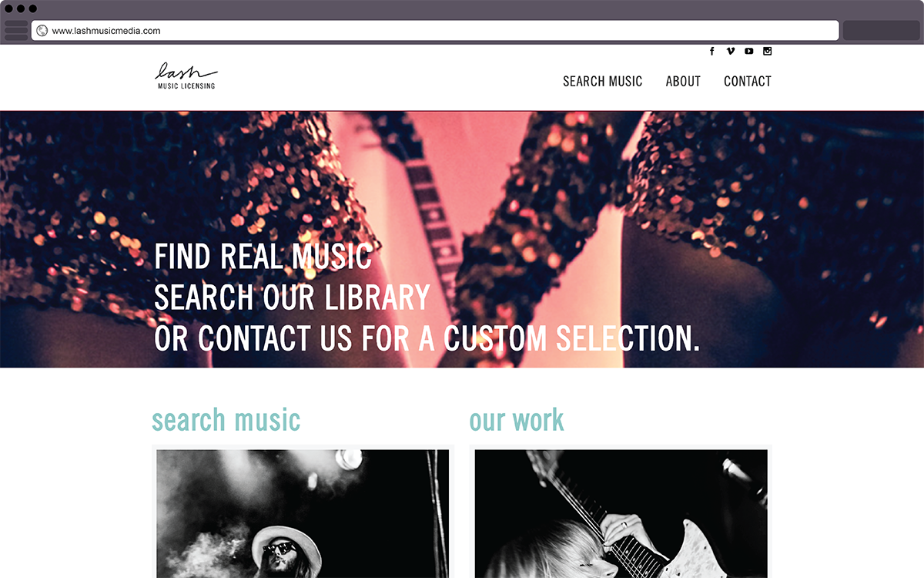The image size is (924, 578).
Task: Open the CONTACT nav link
Action: coord(748,81)
